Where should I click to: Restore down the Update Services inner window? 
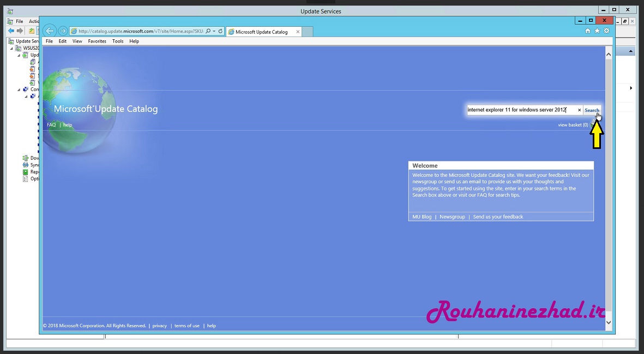(625, 21)
